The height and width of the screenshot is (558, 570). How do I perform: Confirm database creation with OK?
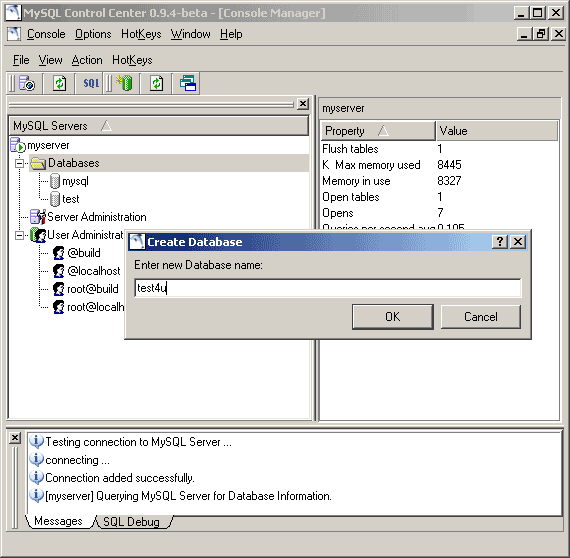(x=393, y=317)
